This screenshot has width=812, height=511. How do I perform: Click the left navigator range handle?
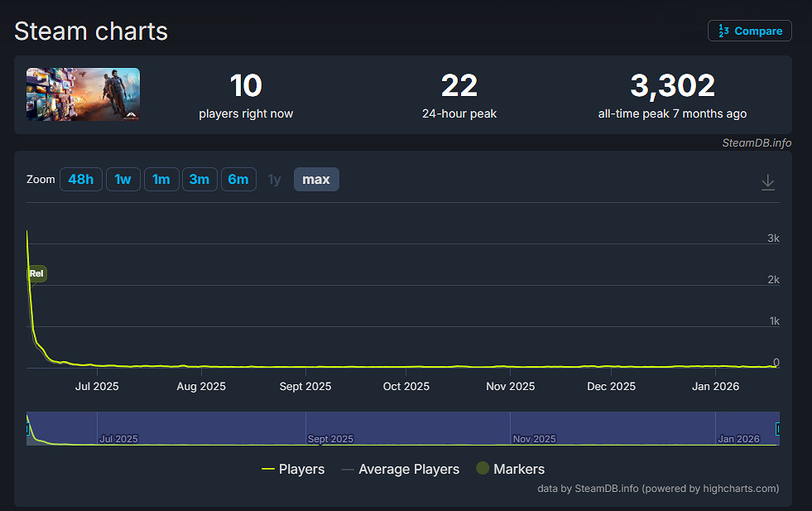click(28, 428)
